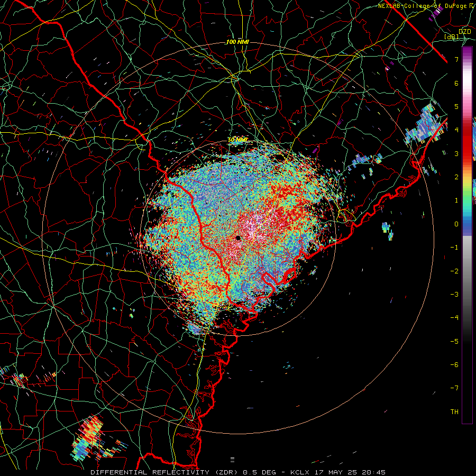This screenshot has height=476, width=476.
Task: Select the '50 NMI' range ring label
Action: coord(237,140)
